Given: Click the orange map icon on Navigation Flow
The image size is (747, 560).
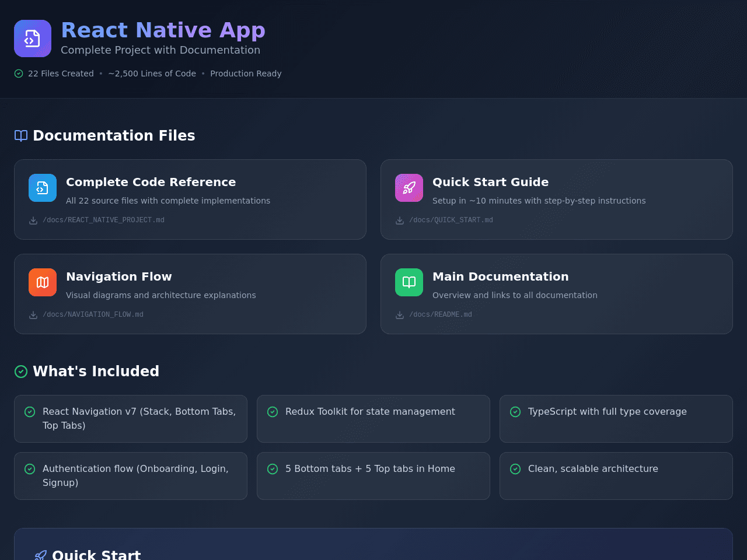Looking at the screenshot, I should [x=43, y=282].
